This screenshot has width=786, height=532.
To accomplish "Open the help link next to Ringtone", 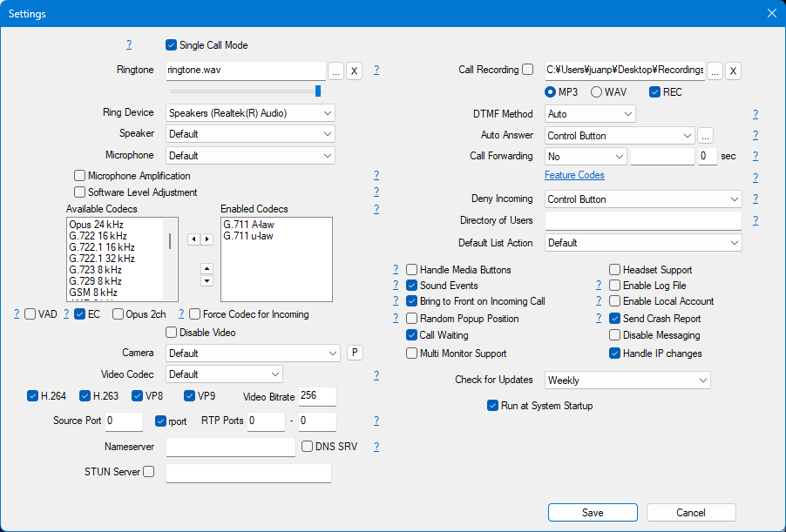I will point(376,70).
